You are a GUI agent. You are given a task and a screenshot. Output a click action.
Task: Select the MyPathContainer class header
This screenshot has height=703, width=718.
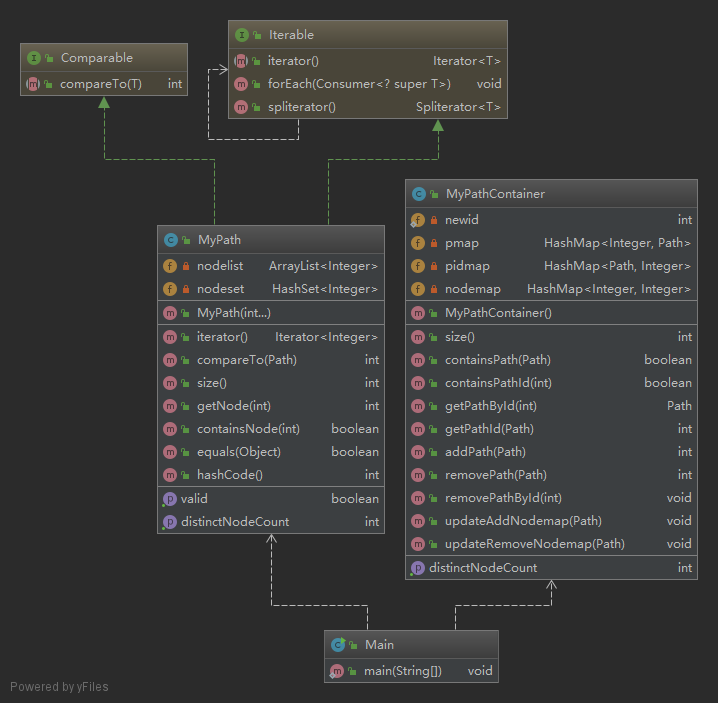(x=551, y=194)
